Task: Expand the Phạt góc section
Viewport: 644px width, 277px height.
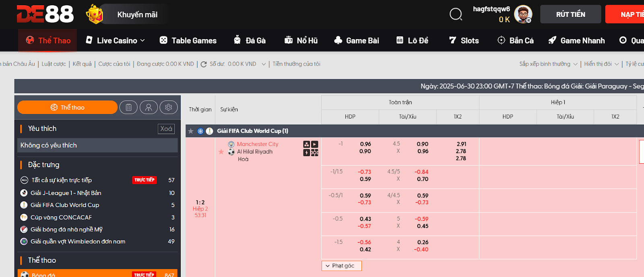Action: [341, 266]
